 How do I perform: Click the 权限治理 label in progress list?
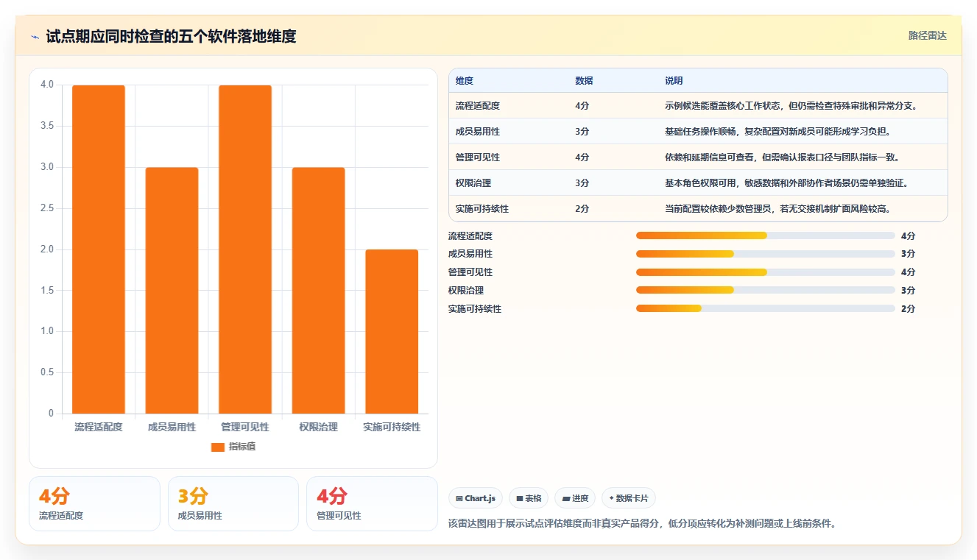click(x=466, y=291)
